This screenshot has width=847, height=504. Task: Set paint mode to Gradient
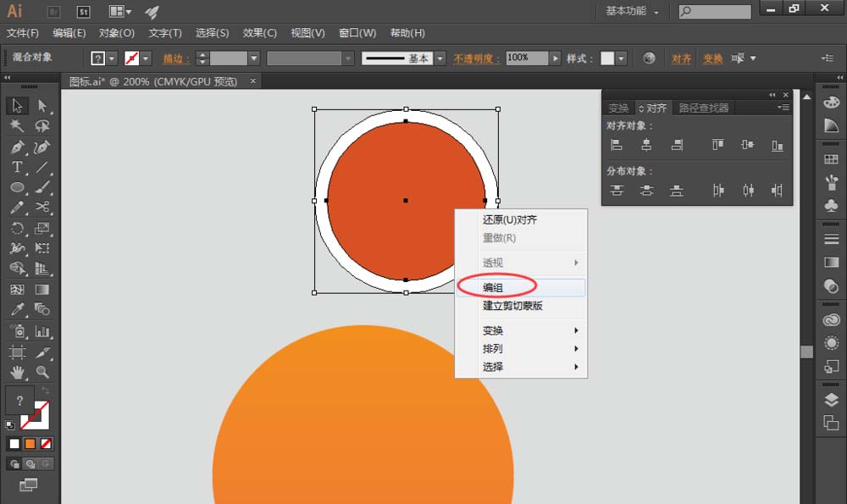tap(30, 444)
